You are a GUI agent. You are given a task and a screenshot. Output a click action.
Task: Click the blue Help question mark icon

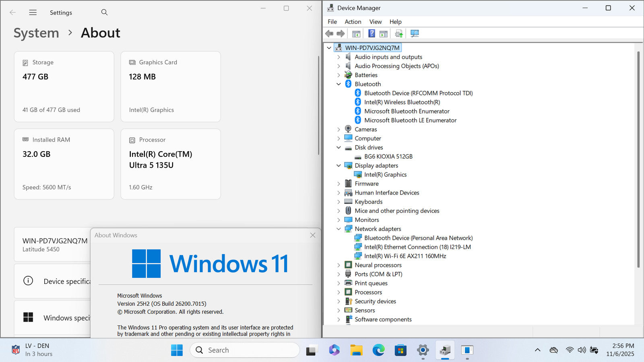tap(372, 34)
